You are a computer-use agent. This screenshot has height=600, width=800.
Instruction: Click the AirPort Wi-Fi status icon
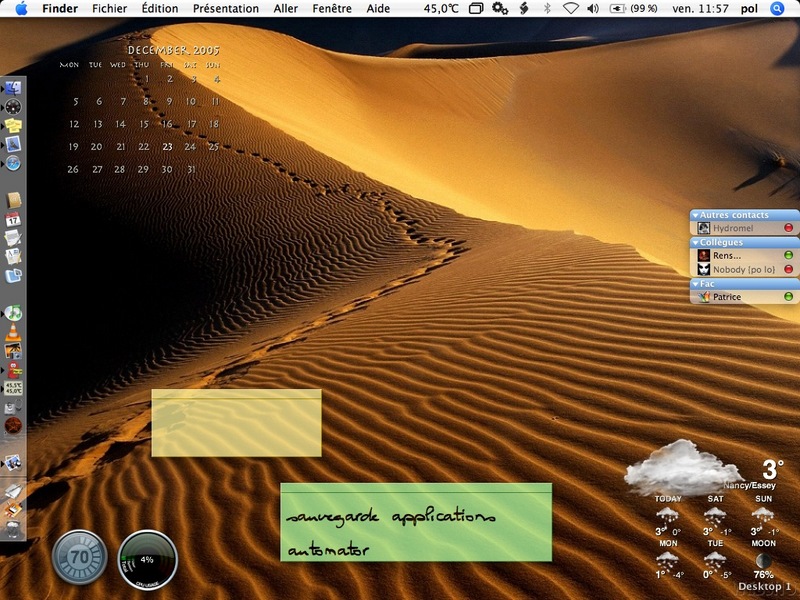click(x=570, y=8)
